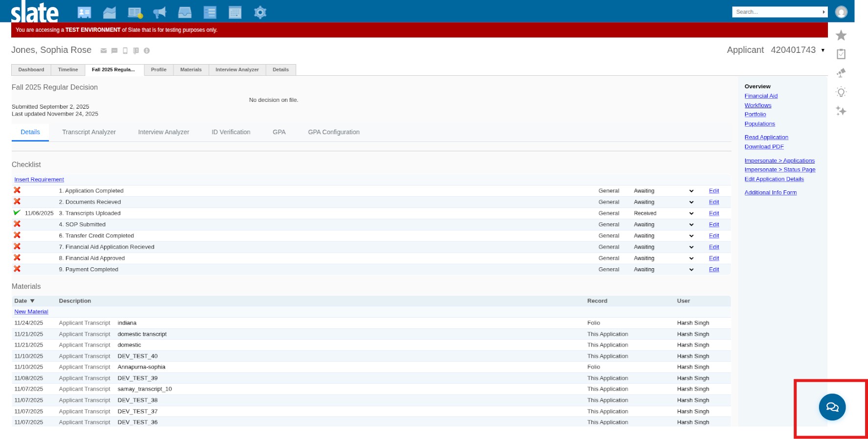Open the Timeline tab
The width and height of the screenshot is (868, 439).
pyautogui.click(x=68, y=70)
